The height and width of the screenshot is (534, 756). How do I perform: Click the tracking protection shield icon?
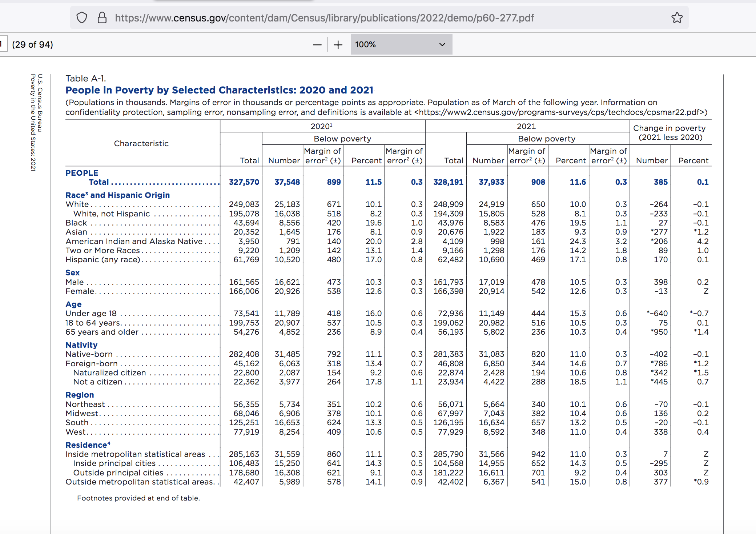[82, 18]
